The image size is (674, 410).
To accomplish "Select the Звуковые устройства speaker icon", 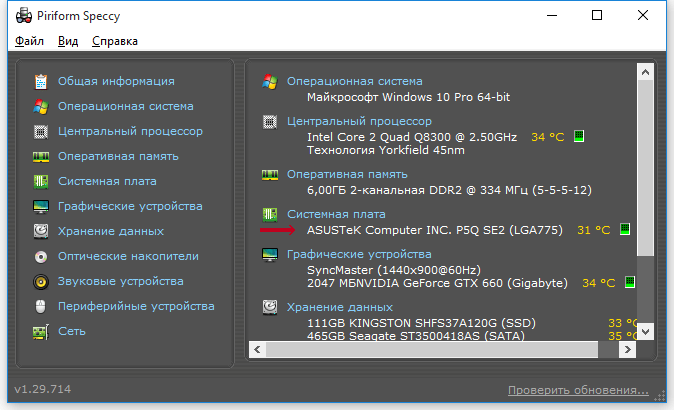I will (x=41, y=281).
